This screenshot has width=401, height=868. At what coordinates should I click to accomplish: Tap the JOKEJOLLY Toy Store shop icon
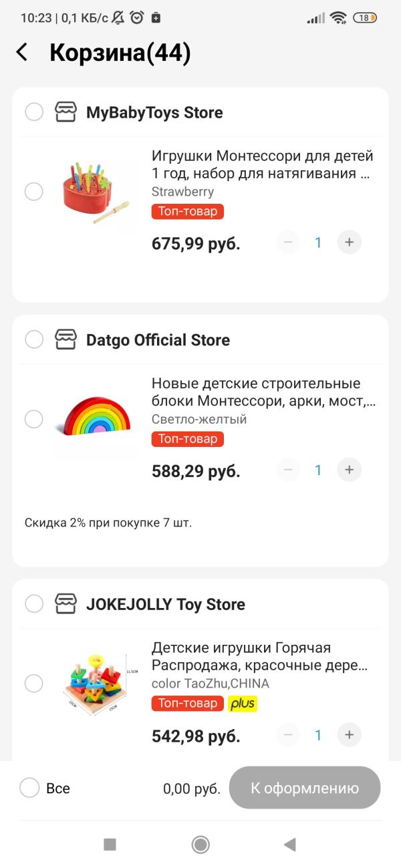tap(65, 604)
